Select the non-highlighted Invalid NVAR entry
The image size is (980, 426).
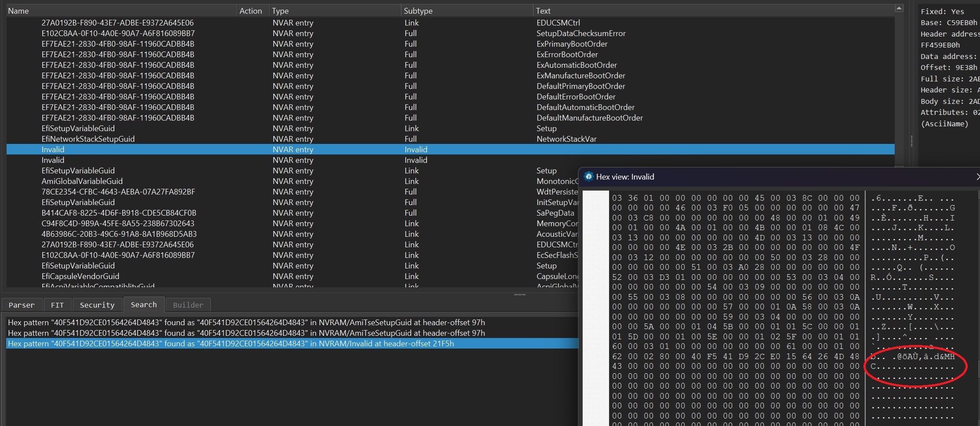pyautogui.click(x=53, y=160)
